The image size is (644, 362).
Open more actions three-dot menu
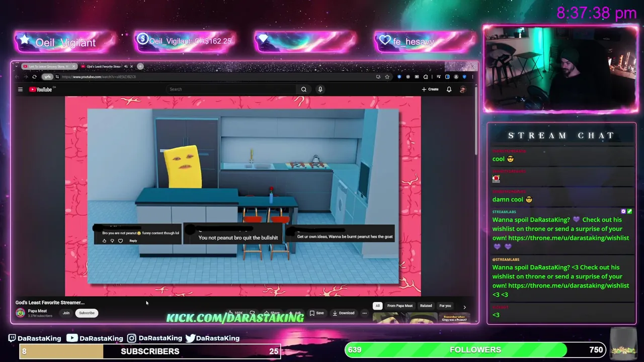[364, 313]
